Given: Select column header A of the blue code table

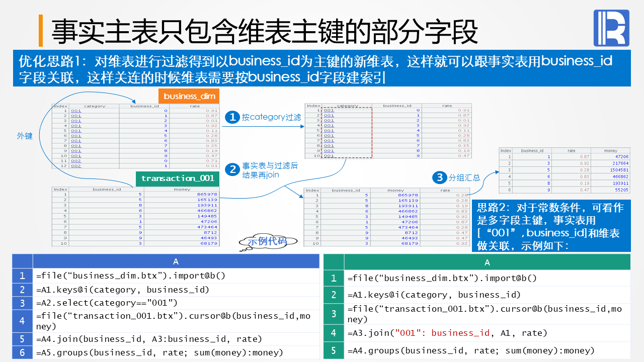Looking at the screenshot, I should pyautogui.click(x=176, y=261).
